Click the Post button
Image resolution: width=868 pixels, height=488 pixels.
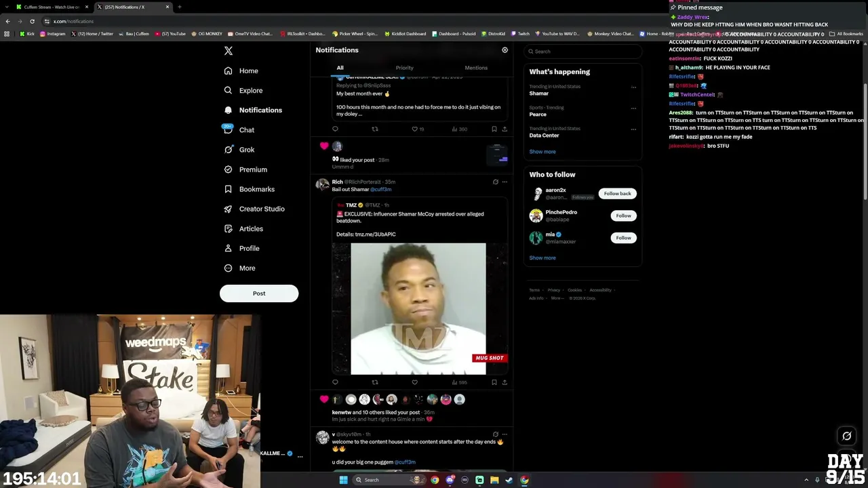tap(259, 293)
